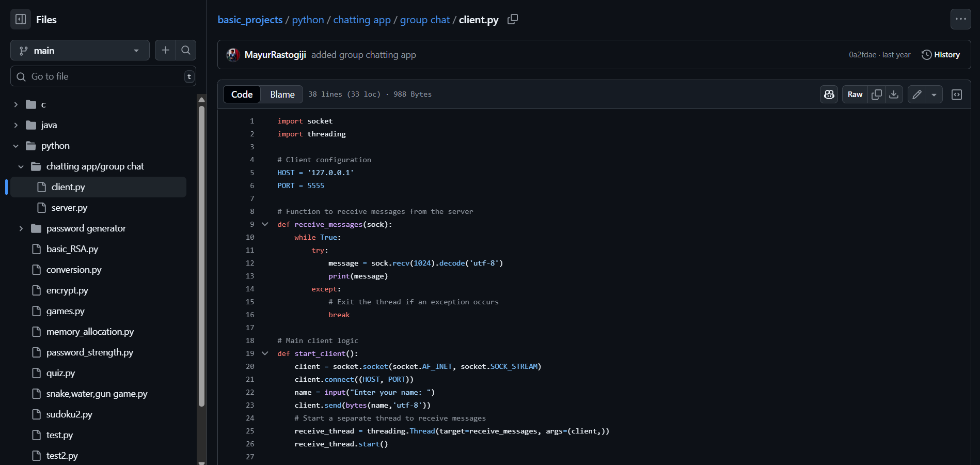Image resolution: width=980 pixels, height=465 pixels.
Task: Copy file path next to client.py
Action: (x=512, y=20)
